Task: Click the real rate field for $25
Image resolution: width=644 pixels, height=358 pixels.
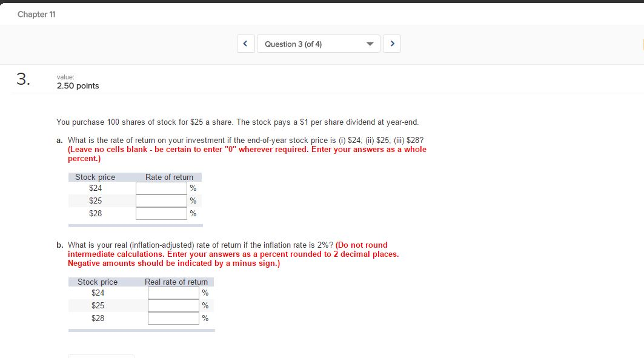Action: pyautogui.click(x=173, y=305)
